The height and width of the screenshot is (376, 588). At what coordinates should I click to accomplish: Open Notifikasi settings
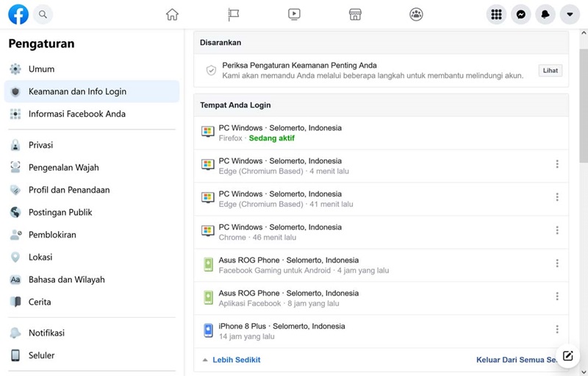click(92, 333)
